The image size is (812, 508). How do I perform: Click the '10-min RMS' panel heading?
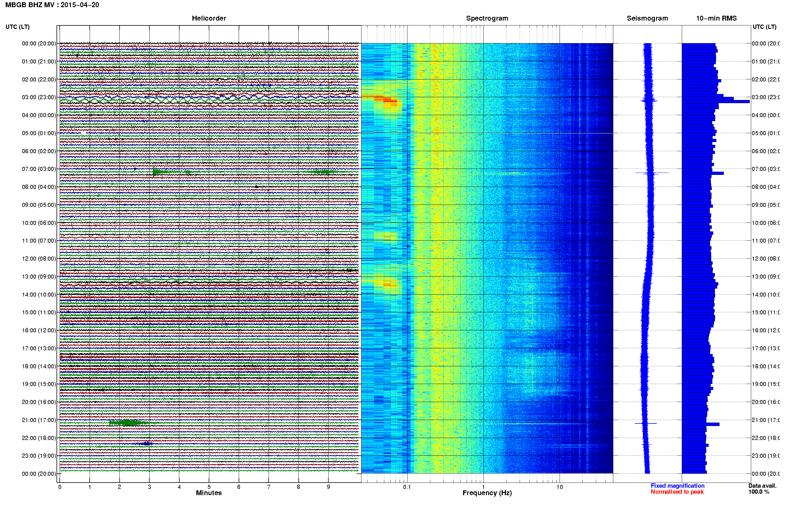pos(716,18)
